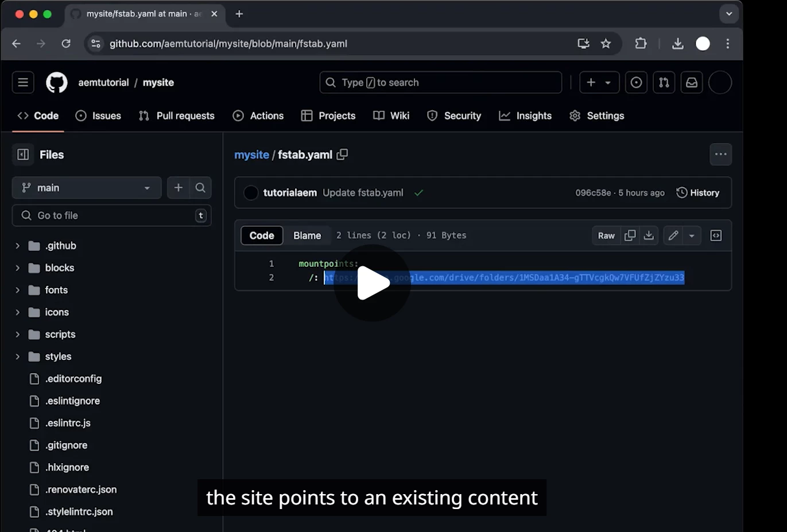Open the .editorconfig file

[x=73, y=379]
